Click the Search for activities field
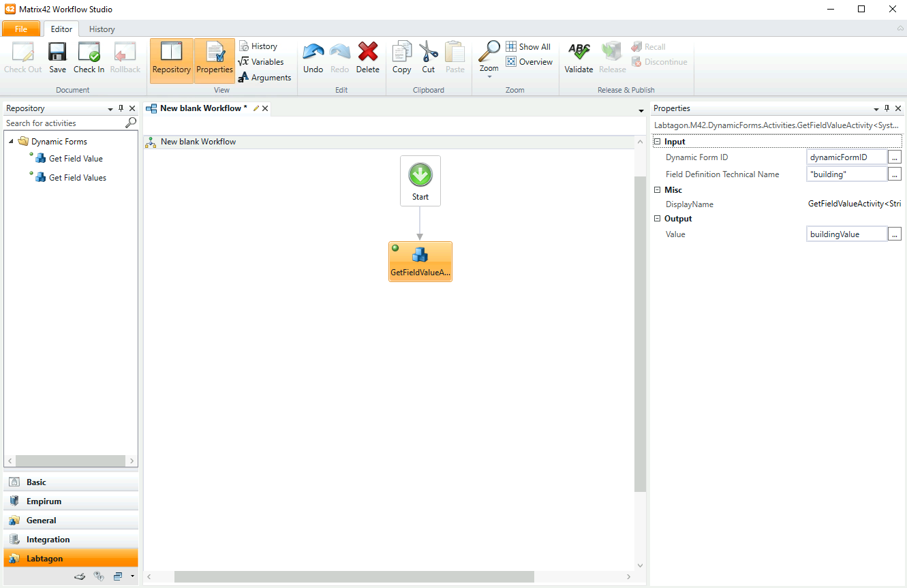Screen dimensions: 907x588 [x=64, y=123]
